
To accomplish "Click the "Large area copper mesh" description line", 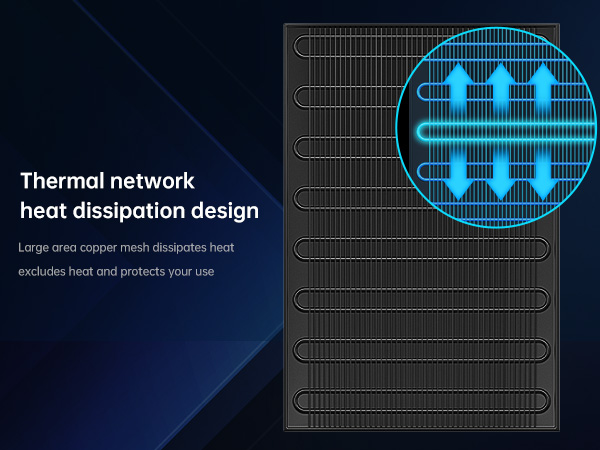I will coord(126,246).
